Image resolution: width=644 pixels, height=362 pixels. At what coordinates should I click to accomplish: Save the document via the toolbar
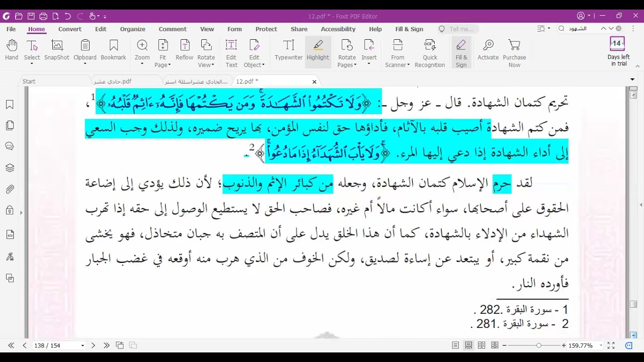point(31,16)
